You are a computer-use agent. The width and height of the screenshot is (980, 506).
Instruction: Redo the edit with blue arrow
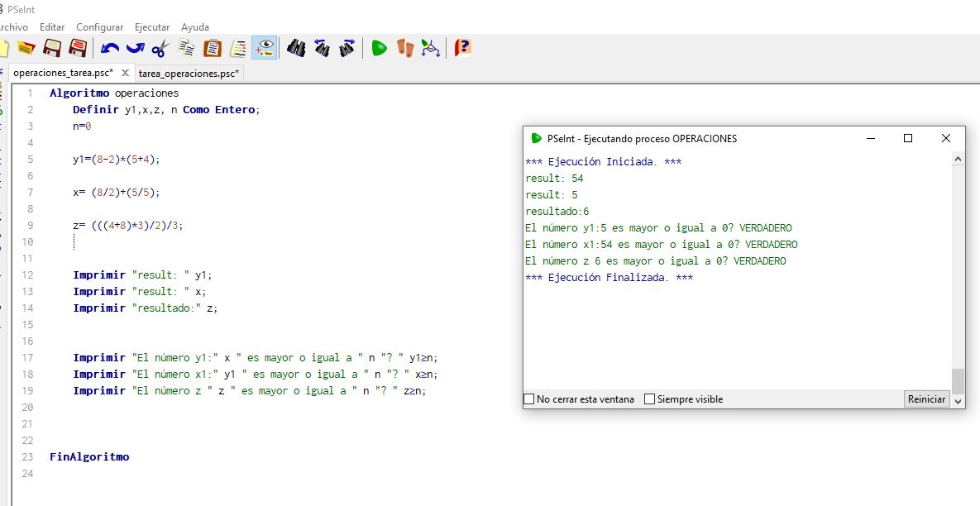coord(135,48)
